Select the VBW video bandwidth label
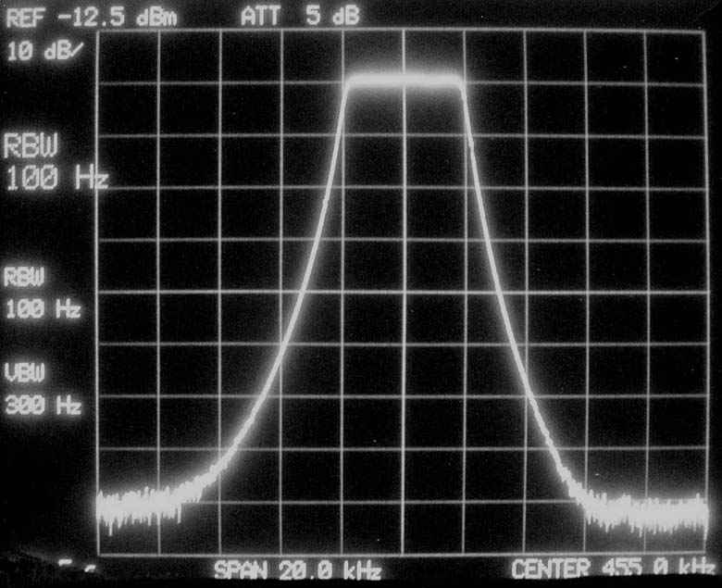 tap(26, 372)
